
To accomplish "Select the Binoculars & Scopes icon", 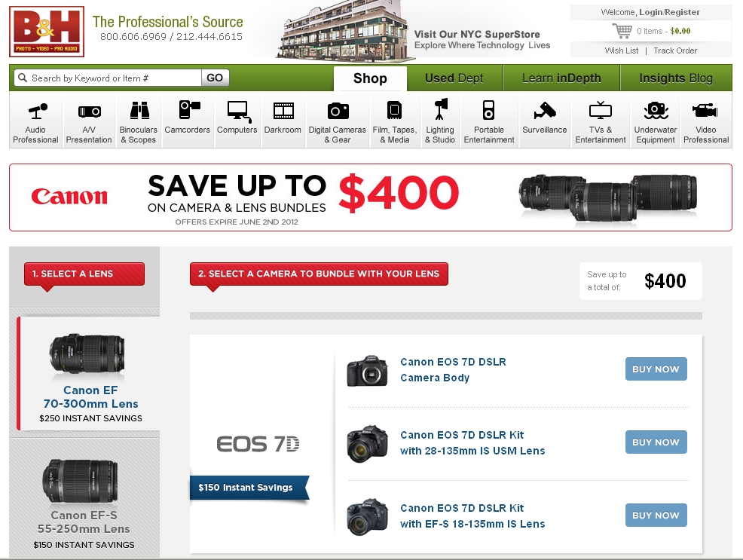I will [x=139, y=110].
